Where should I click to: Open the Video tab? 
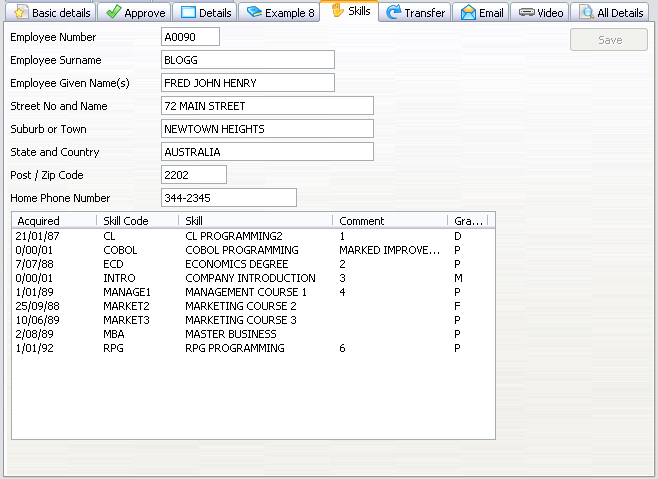click(540, 13)
